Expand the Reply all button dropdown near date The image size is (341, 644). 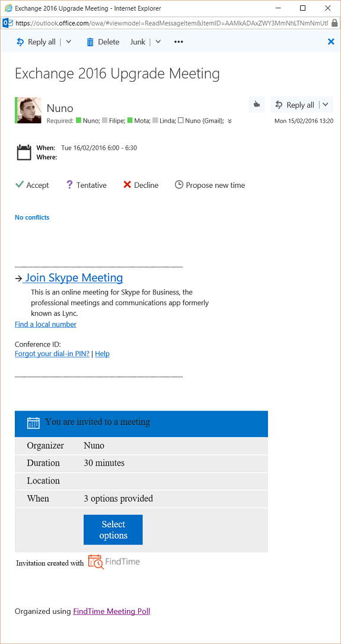coord(326,105)
